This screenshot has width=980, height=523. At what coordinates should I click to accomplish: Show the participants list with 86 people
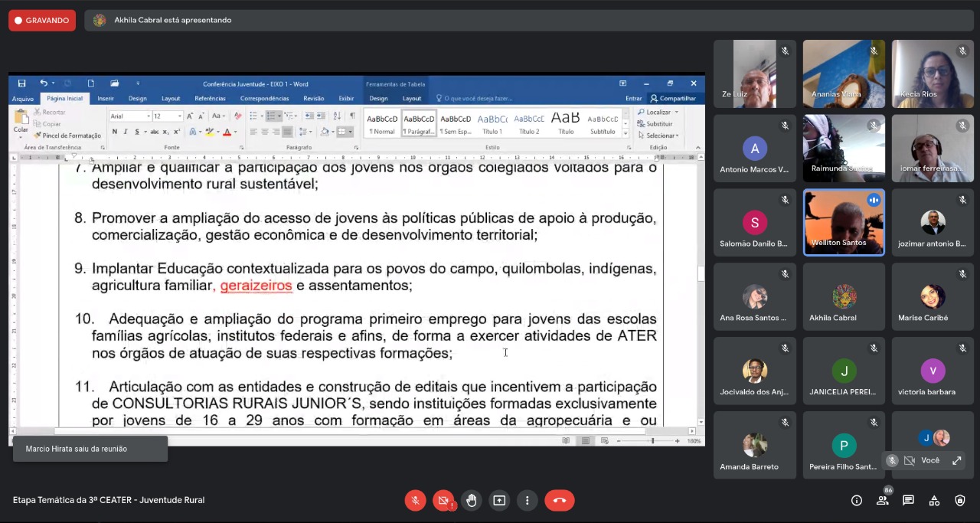coord(883,501)
